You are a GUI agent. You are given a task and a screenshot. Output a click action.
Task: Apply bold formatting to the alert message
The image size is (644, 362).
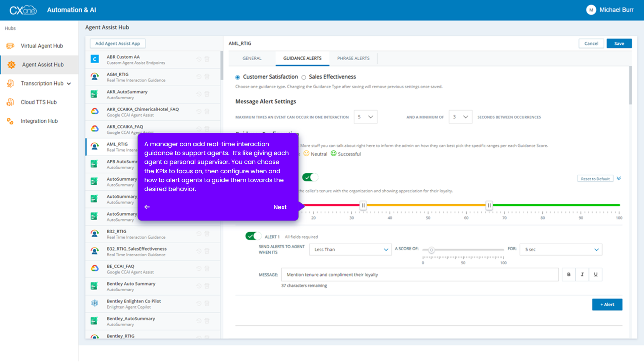(x=569, y=274)
